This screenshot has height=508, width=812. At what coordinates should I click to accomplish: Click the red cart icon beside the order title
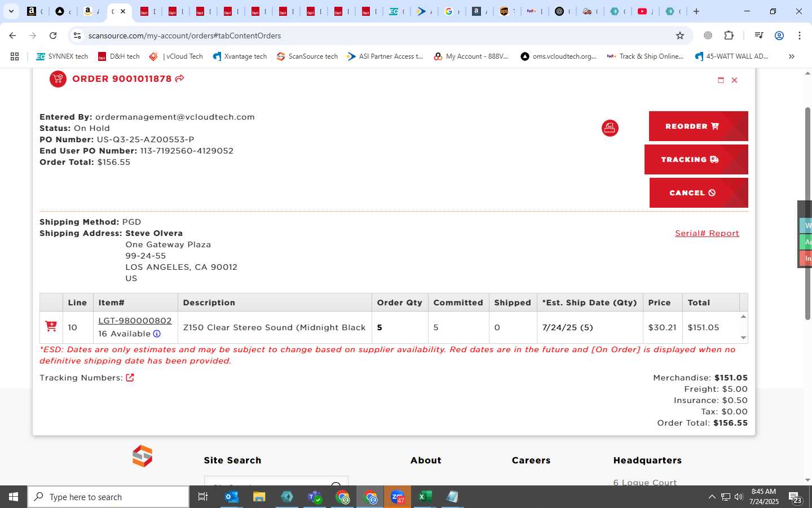point(58,79)
